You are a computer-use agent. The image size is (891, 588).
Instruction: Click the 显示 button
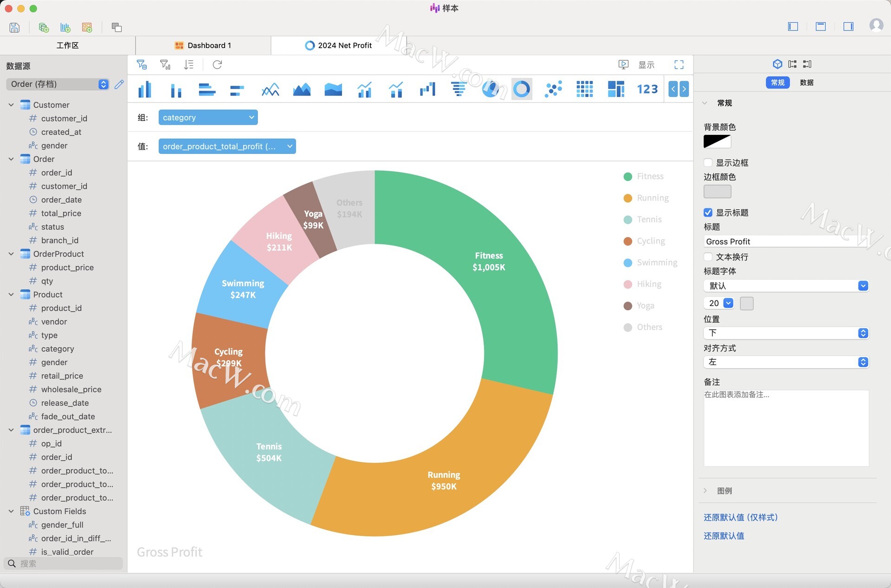[x=646, y=64]
